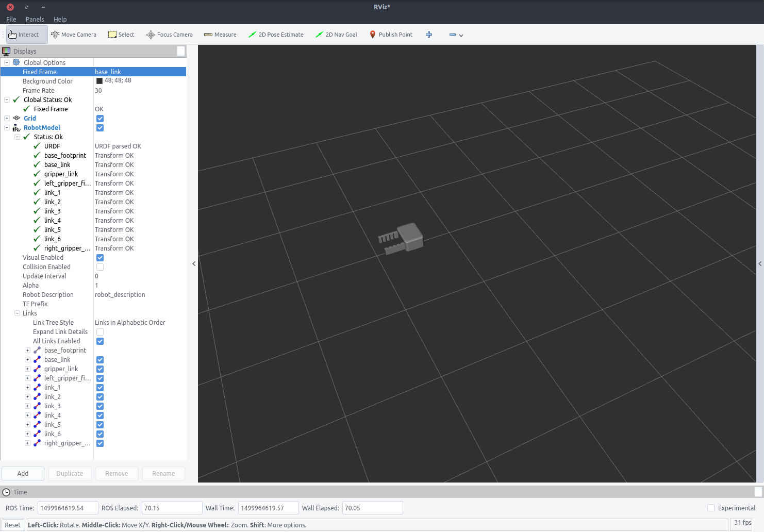Image resolution: width=764 pixels, height=532 pixels.
Task: Click the Displays panel monitor icon
Action: coord(6,51)
